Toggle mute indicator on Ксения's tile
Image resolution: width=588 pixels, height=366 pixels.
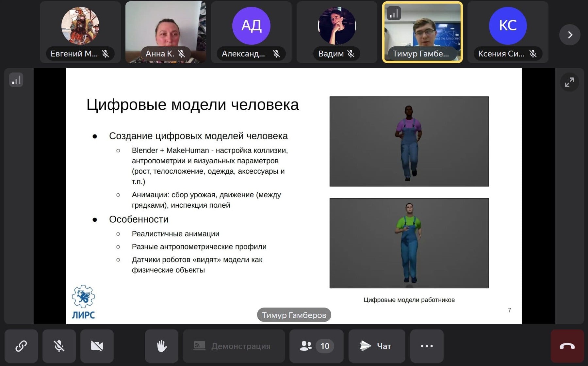[533, 54]
